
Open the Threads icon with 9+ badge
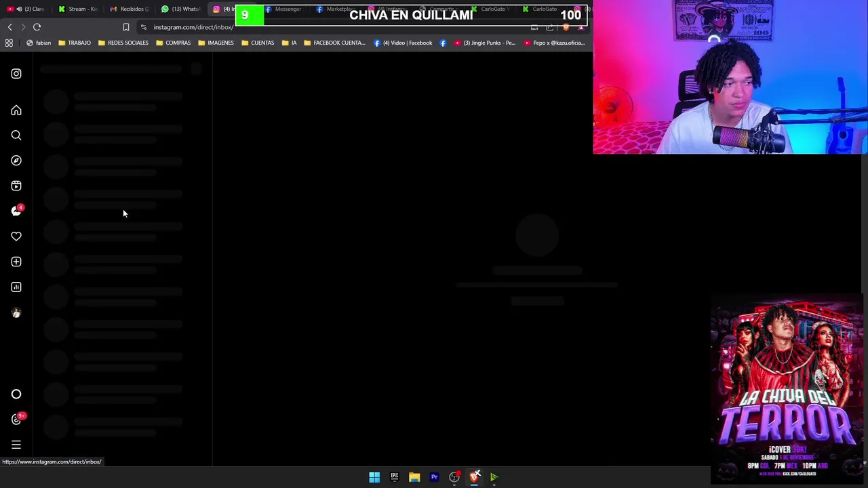click(x=18, y=419)
